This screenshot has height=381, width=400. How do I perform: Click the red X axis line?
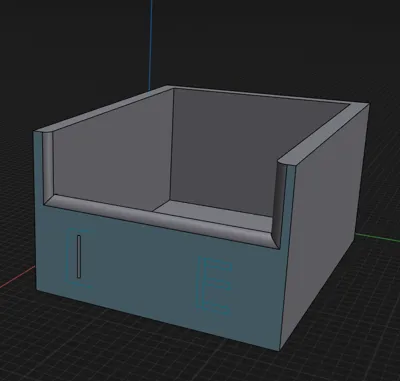[17, 277]
